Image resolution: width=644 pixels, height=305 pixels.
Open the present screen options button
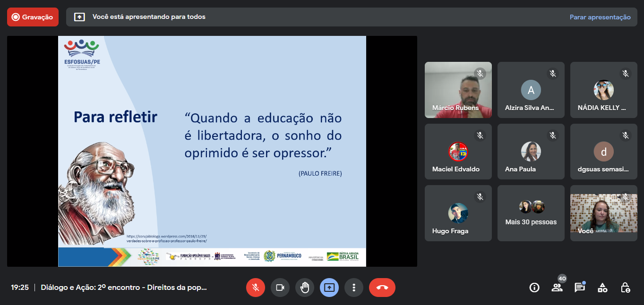[x=329, y=288]
